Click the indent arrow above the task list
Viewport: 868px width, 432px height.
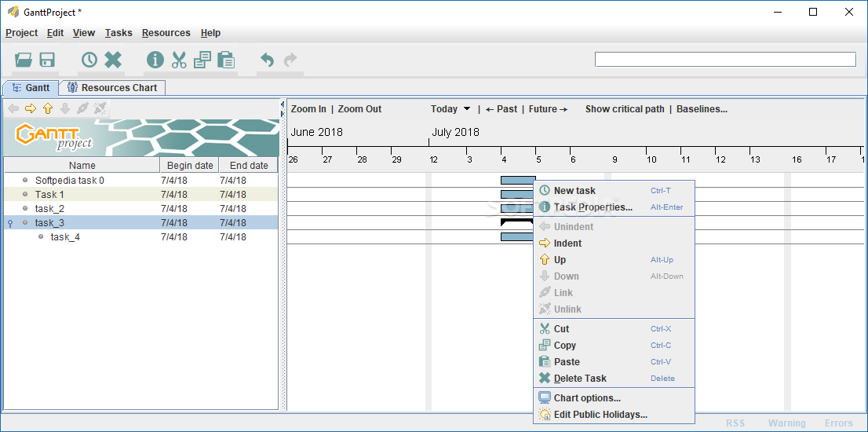[31, 108]
